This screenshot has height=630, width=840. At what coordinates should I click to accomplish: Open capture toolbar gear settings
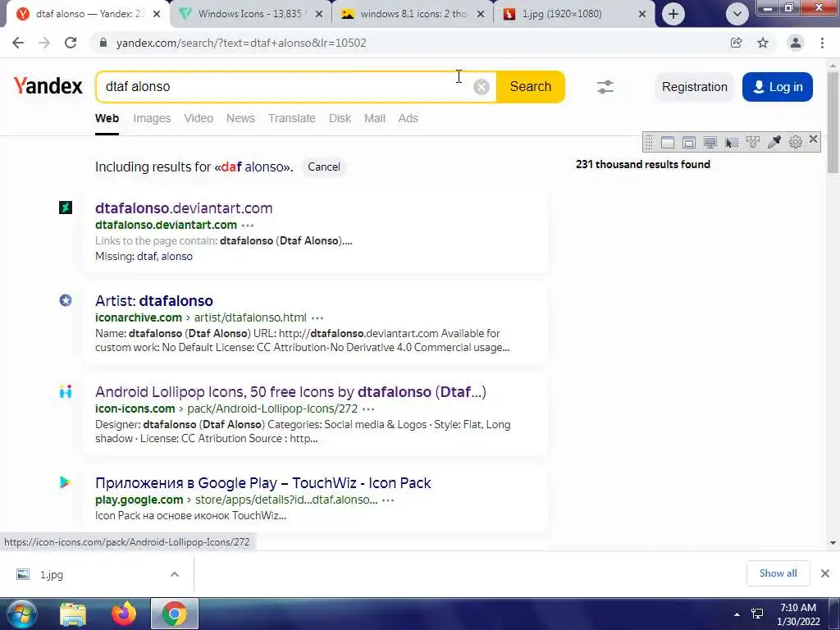[796, 142]
